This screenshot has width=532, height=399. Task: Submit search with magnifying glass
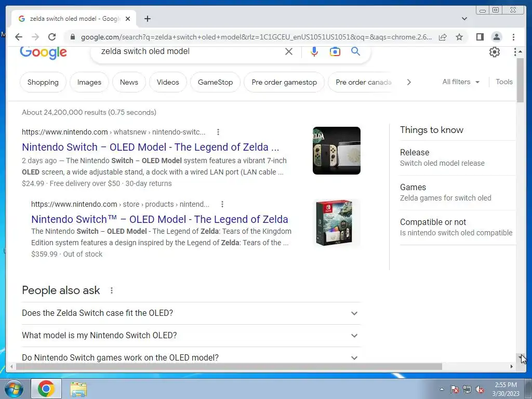[355, 51]
